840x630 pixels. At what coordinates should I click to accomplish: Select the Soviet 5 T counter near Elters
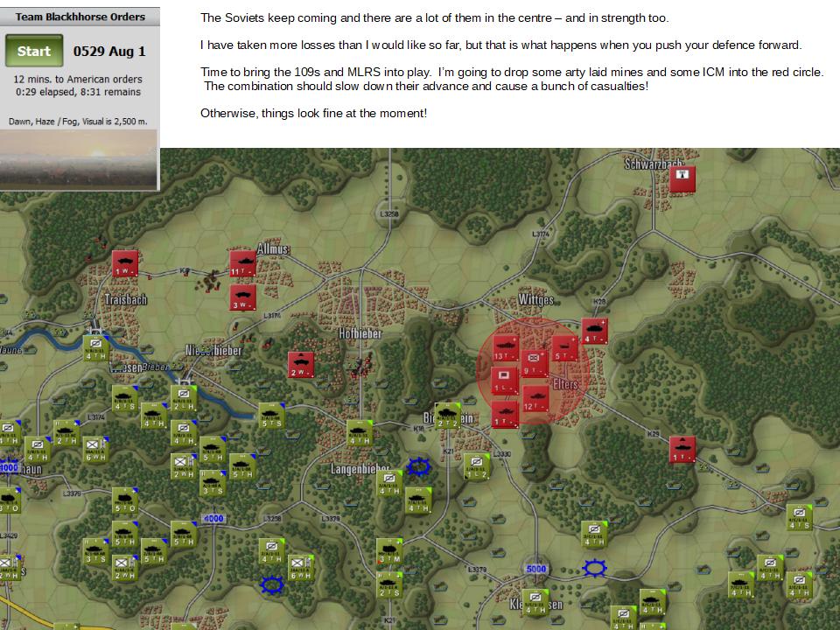point(564,349)
